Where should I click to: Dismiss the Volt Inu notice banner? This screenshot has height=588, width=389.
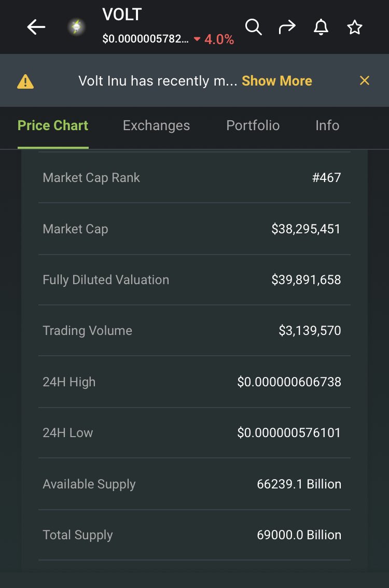[365, 80]
